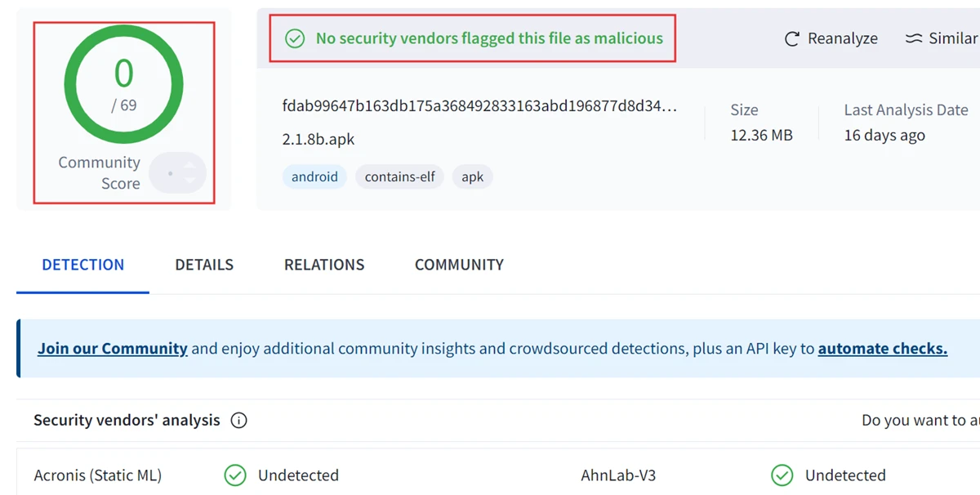Go to the COMMUNITY tab
Screen dimensions: 980x495
click(x=459, y=265)
